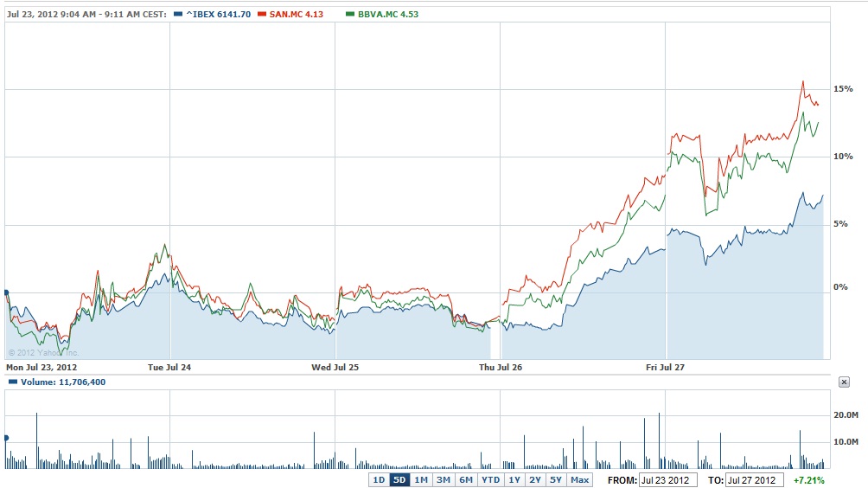Click the +7.21% change value

(808, 481)
